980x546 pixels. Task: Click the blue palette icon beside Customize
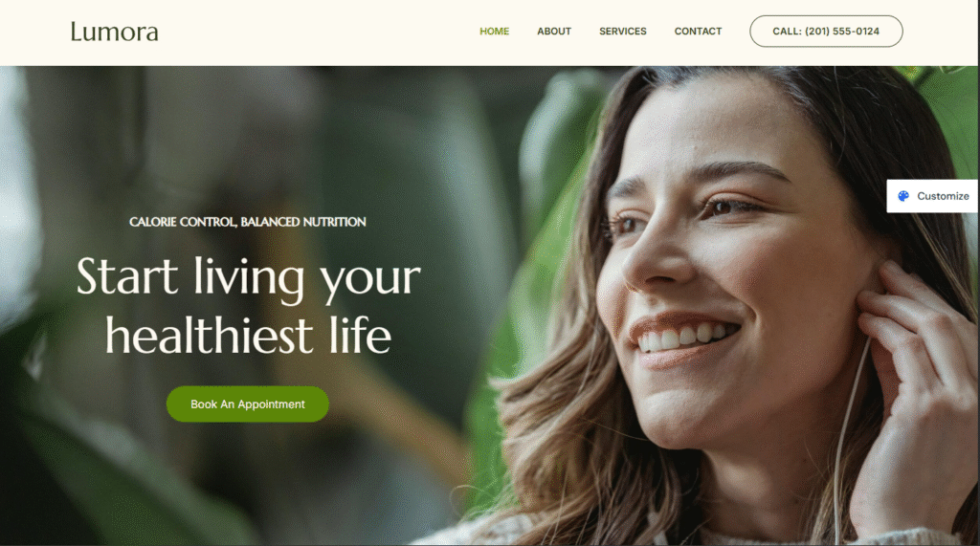(x=903, y=196)
